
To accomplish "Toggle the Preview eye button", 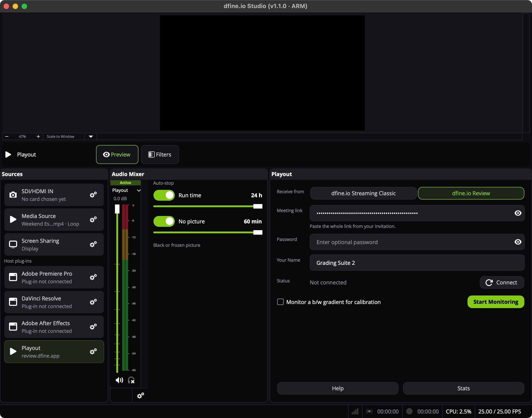I will pyautogui.click(x=117, y=154).
